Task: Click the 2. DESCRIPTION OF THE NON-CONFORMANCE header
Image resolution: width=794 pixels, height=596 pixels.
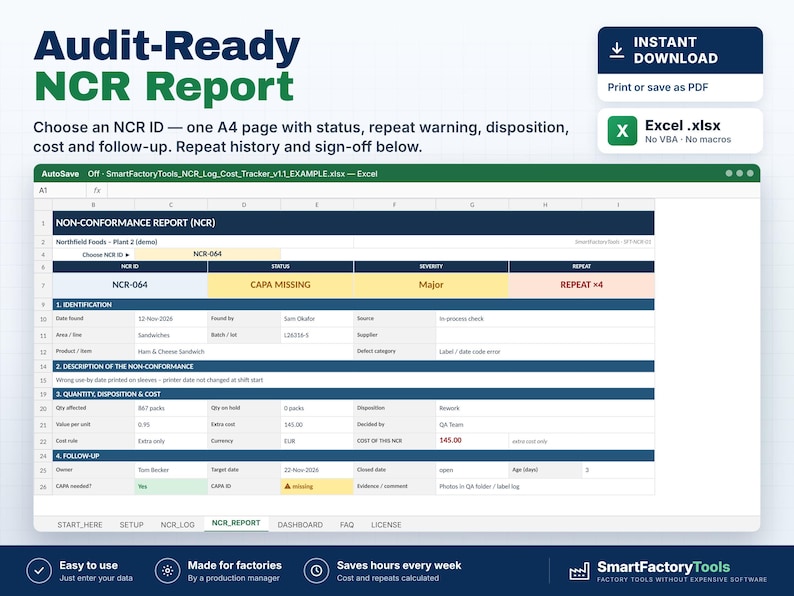Action: tap(353, 366)
